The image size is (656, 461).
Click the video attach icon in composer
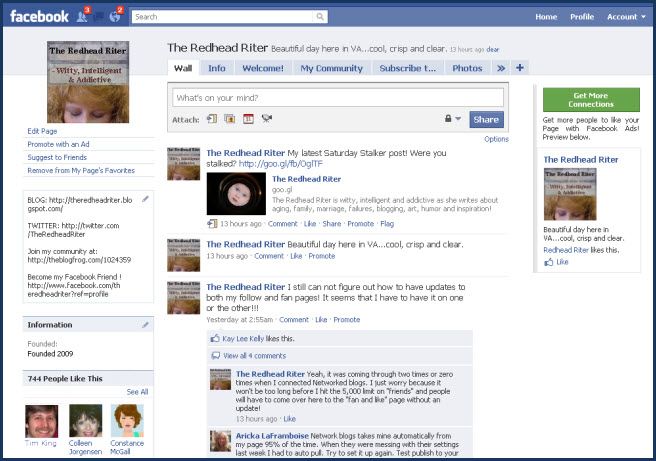pos(267,119)
